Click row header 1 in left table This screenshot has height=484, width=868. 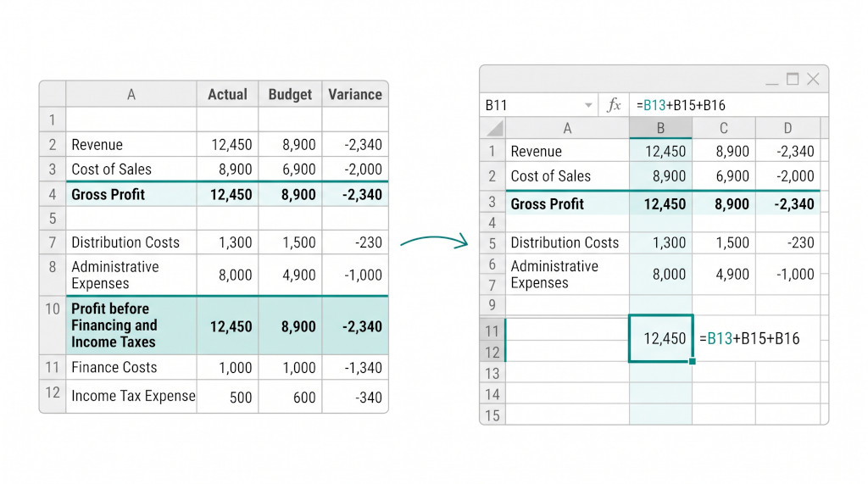53,119
